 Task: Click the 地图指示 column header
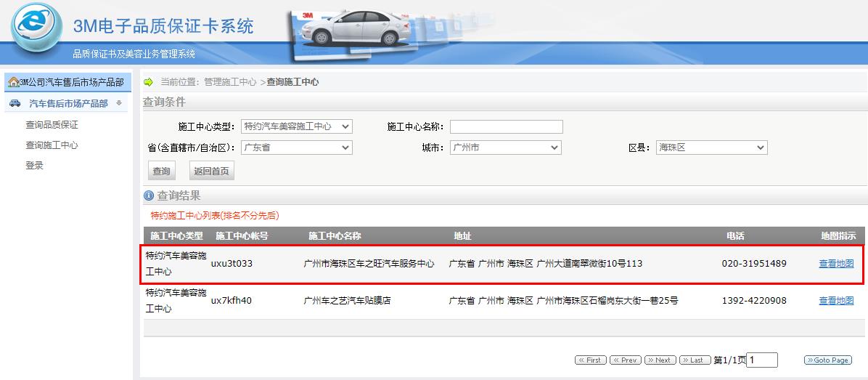point(838,236)
